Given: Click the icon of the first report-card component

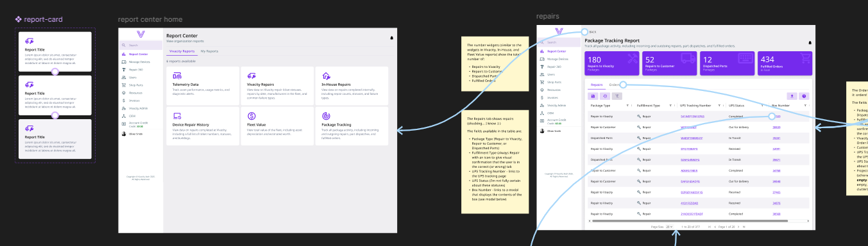Looking at the screenshot, I should [30, 41].
